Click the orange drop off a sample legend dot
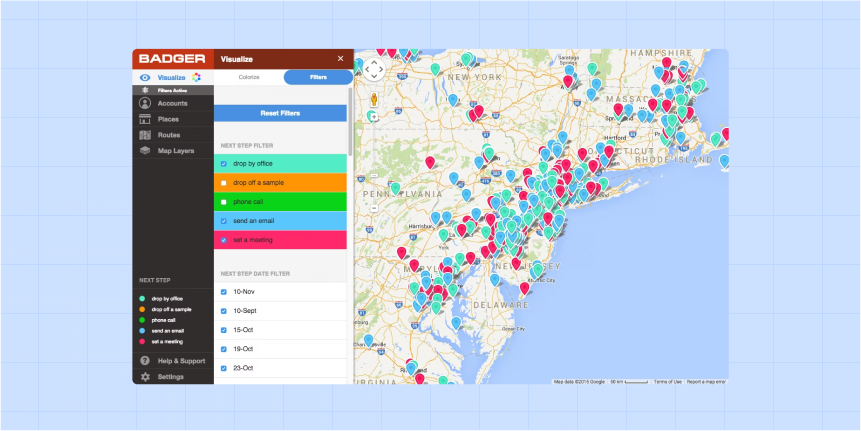This screenshot has width=861, height=431. (142, 310)
